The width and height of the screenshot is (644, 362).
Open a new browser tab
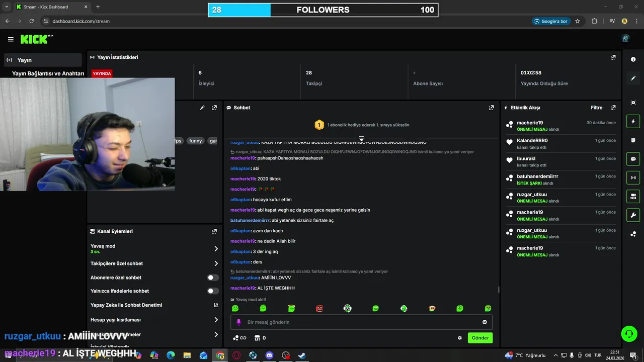click(x=98, y=7)
